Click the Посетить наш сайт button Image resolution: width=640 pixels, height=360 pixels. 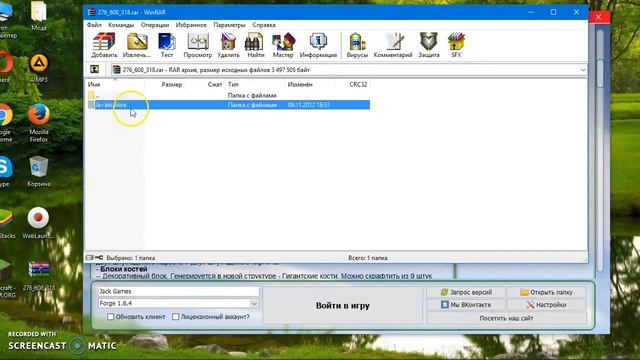[506, 318]
